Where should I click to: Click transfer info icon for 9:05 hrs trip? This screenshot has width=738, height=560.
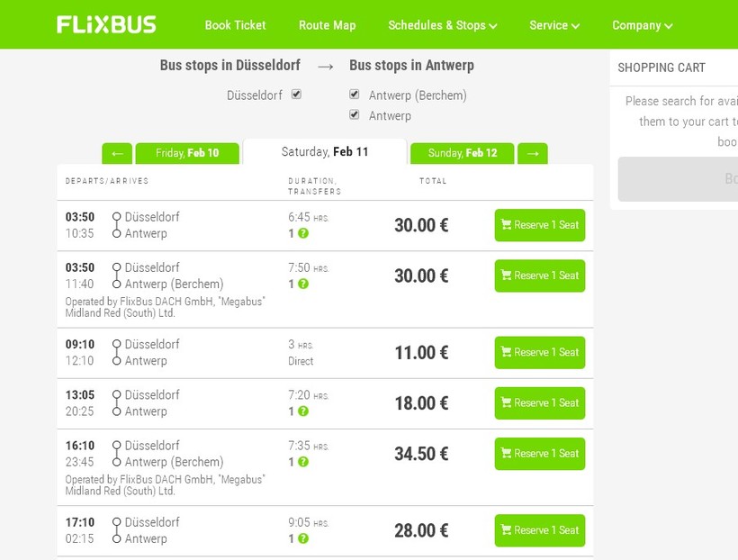coord(303,538)
